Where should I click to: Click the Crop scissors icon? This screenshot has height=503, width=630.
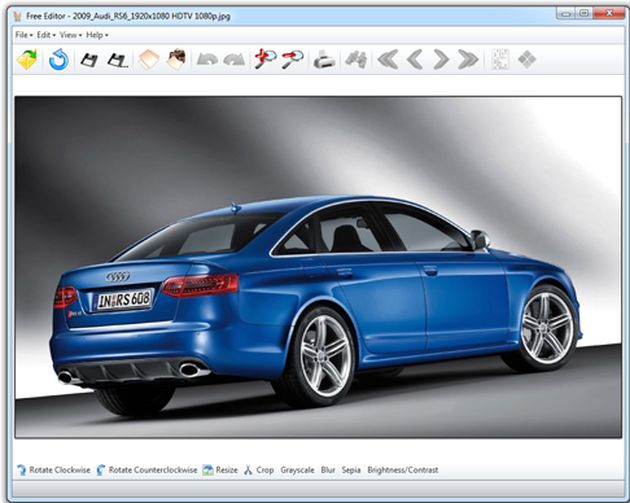[x=248, y=470]
